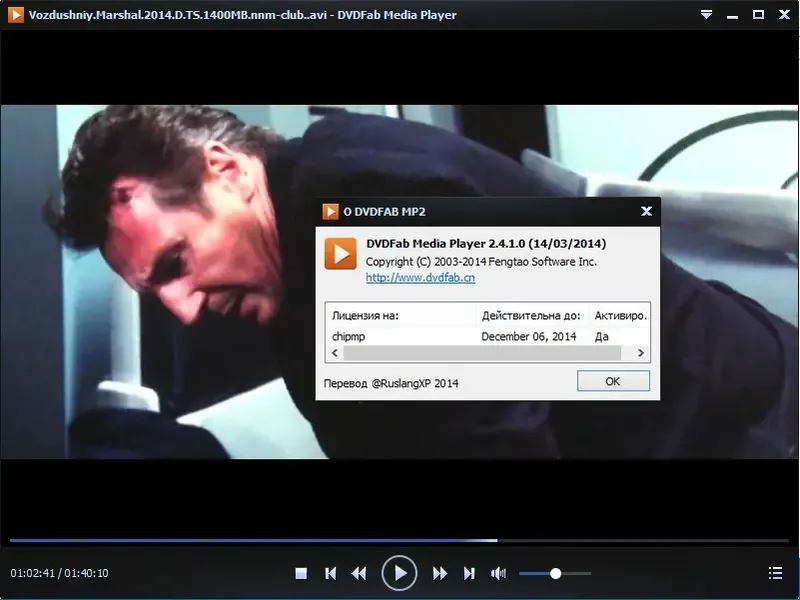This screenshot has height=600, width=800.
Task: Open the http://www.dvdfab.cn link
Action: pos(420,278)
